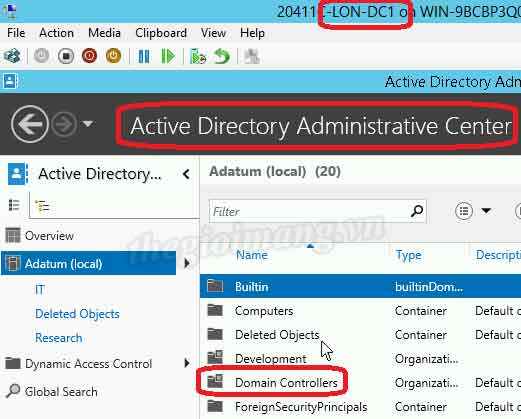Sort by the Description column header
This screenshot has height=419, width=521.
coord(498,255)
